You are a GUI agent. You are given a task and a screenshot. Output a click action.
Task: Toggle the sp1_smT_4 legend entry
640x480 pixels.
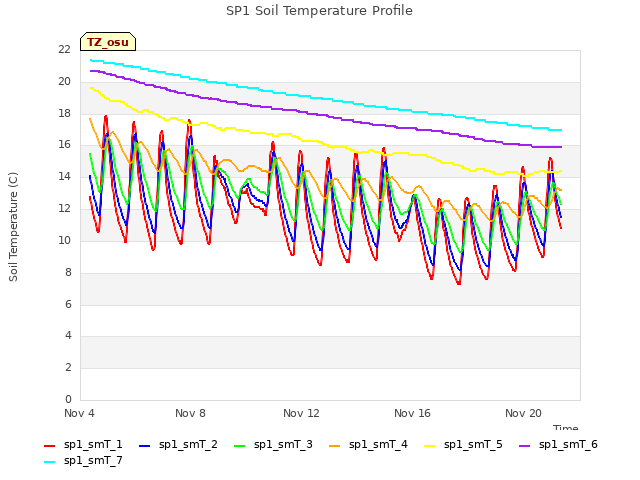(x=368, y=444)
